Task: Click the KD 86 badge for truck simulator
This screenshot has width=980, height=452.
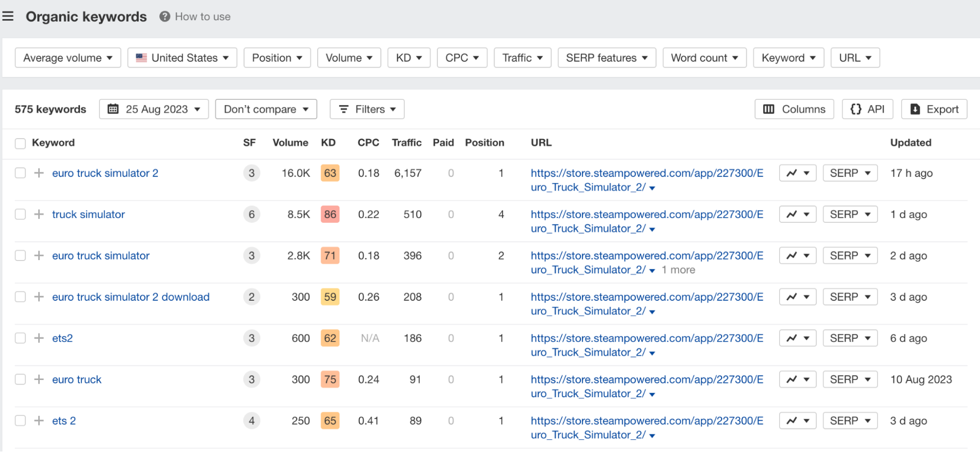Action: coord(330,214)
